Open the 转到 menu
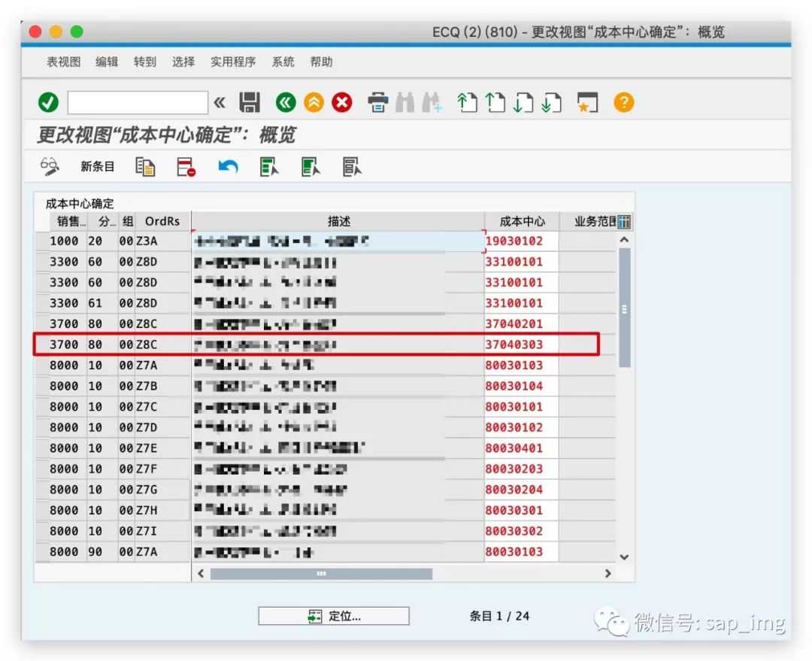The image size is (812, 661). tap(145, 62)
